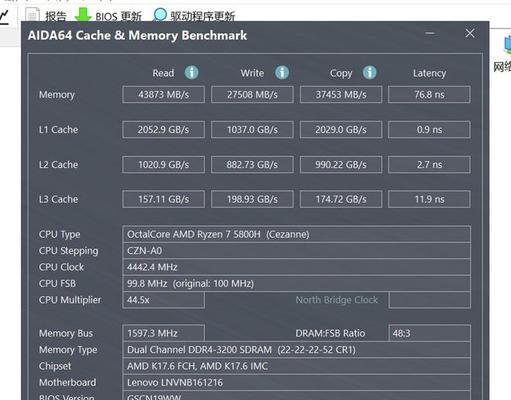Screen dimensions: 511x400
Task: Click the BIOS 更新 green arrow icon
Action: [83, 15]
